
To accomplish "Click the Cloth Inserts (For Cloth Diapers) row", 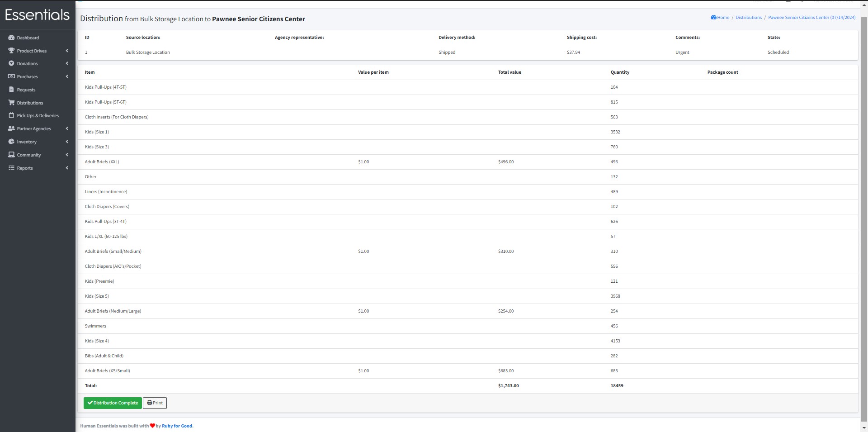I will [x=467, y=117].
